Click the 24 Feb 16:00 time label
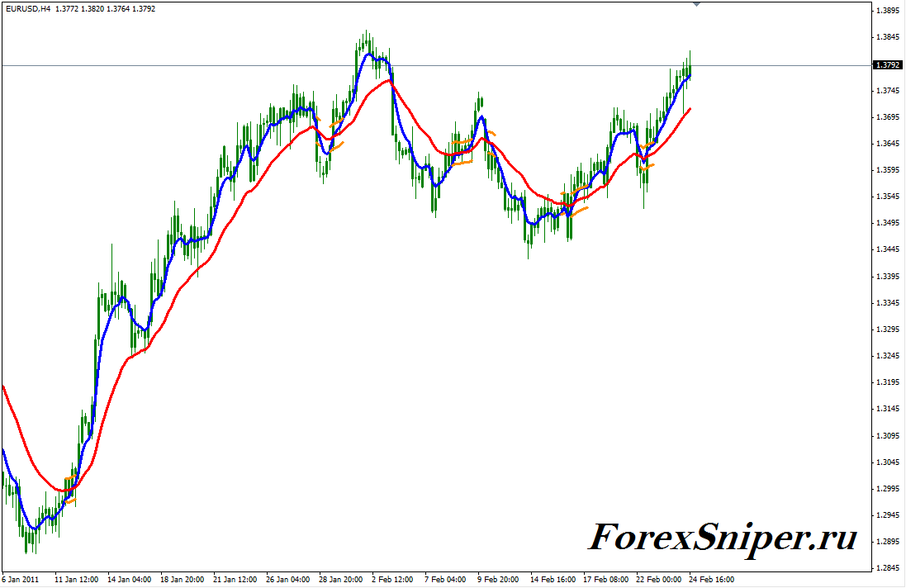 coord(712,580)
